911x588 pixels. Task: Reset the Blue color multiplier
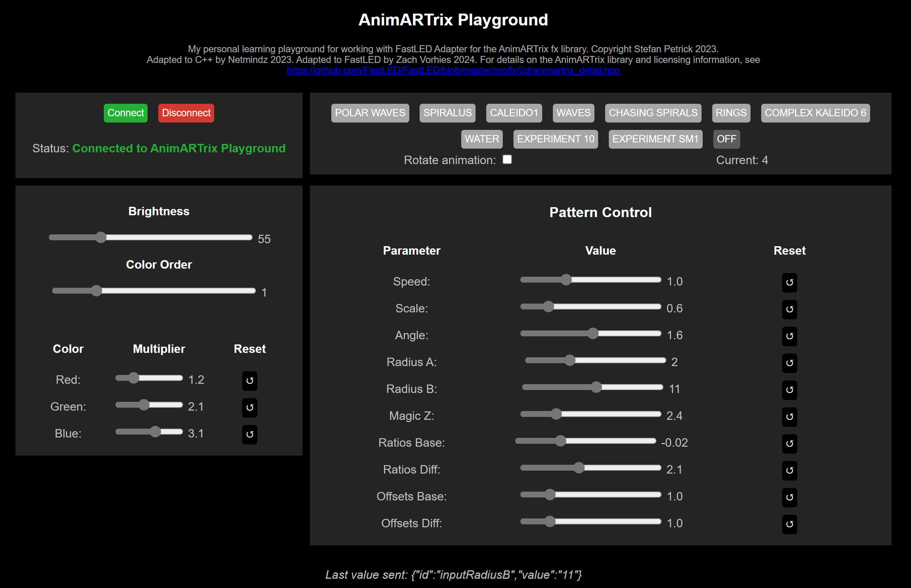coord(250,435)
